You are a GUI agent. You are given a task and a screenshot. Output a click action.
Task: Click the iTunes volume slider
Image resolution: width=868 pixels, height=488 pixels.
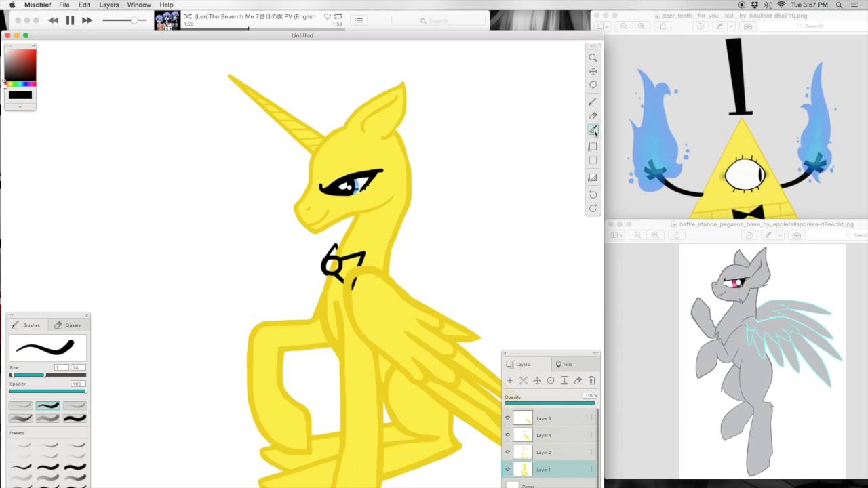pos(124,20)
